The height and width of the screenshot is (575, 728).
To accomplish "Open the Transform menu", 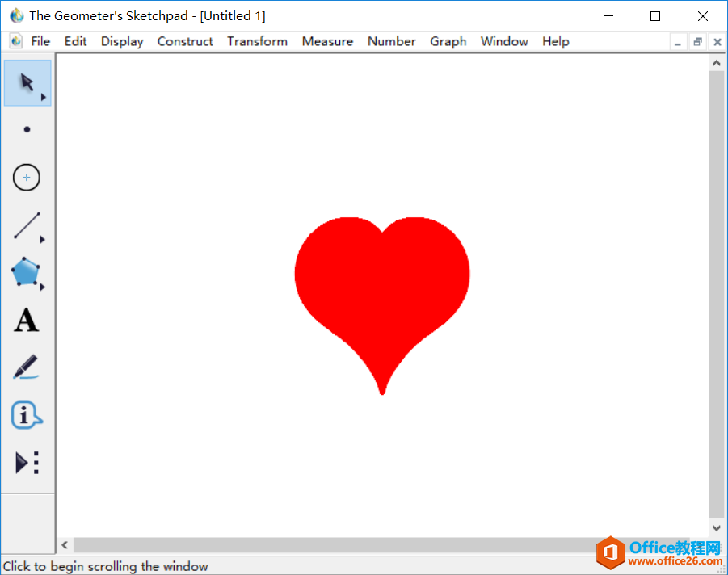I will click(257, 41).
